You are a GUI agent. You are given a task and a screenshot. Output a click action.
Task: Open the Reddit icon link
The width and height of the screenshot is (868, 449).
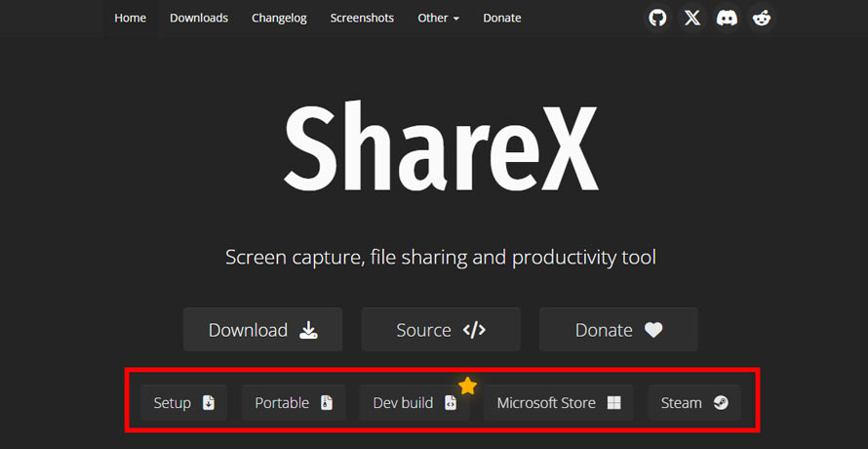point(762,19)
